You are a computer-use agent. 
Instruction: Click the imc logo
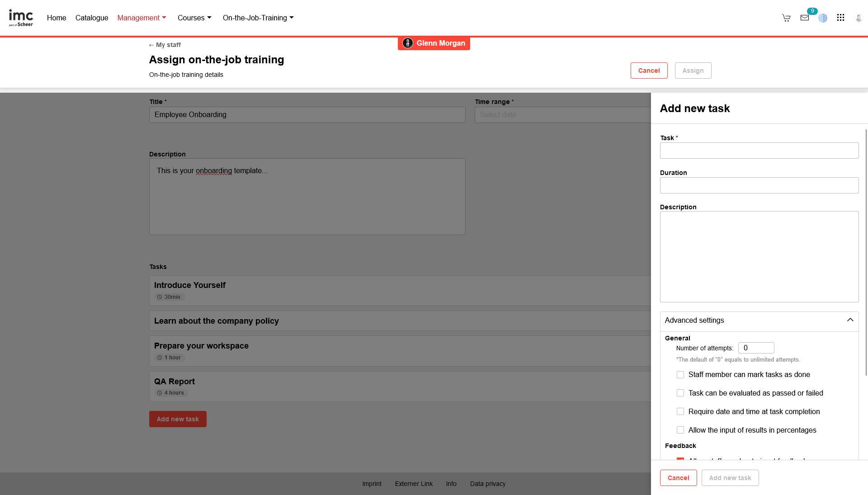(x=21, y=18)
